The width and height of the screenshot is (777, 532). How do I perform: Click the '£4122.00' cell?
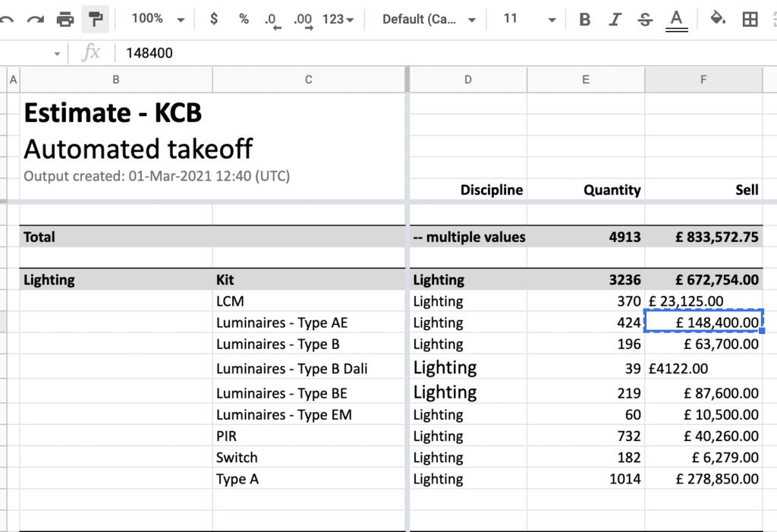point(703,368)
